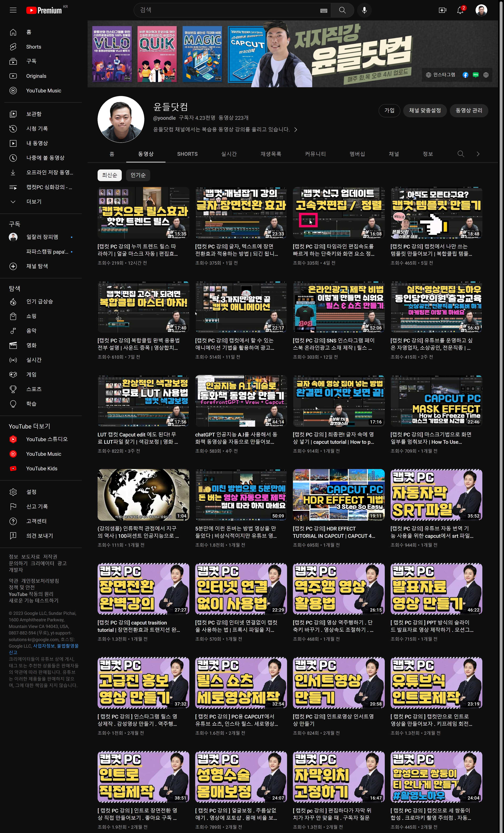
Task: Click @yoondle channel handle
Action: pyautogui.click(x=164, y=118)
